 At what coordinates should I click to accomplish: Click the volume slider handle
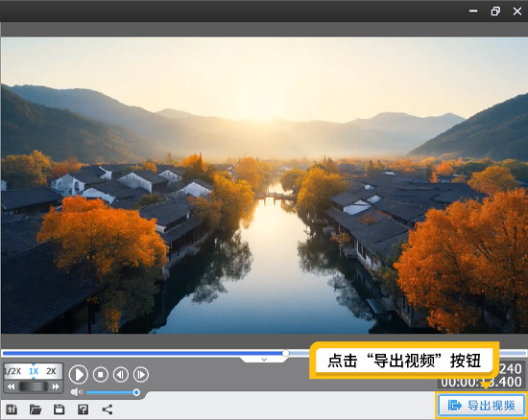coord(136,392)
